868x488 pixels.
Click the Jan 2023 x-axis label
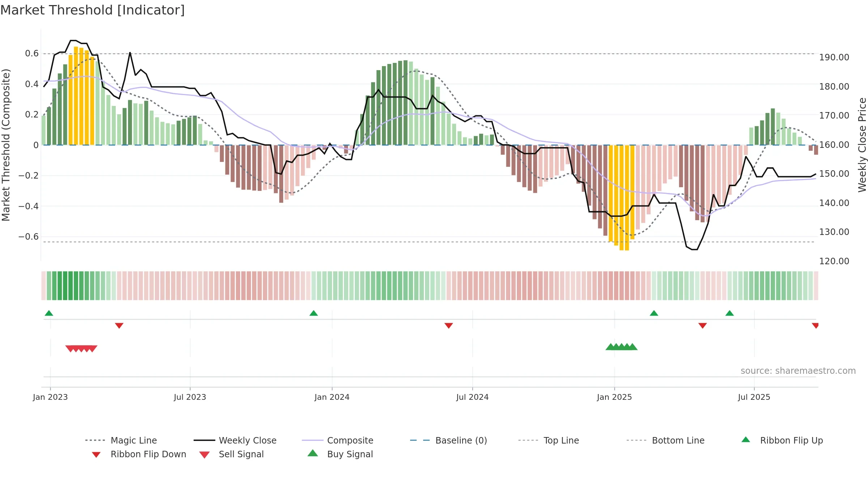[50, 397]
